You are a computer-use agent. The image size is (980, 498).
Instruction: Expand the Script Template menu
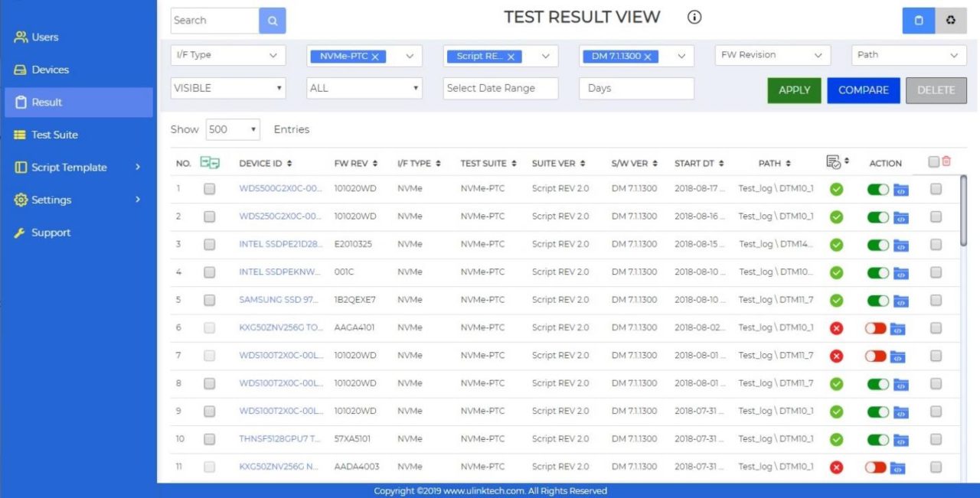69,167
